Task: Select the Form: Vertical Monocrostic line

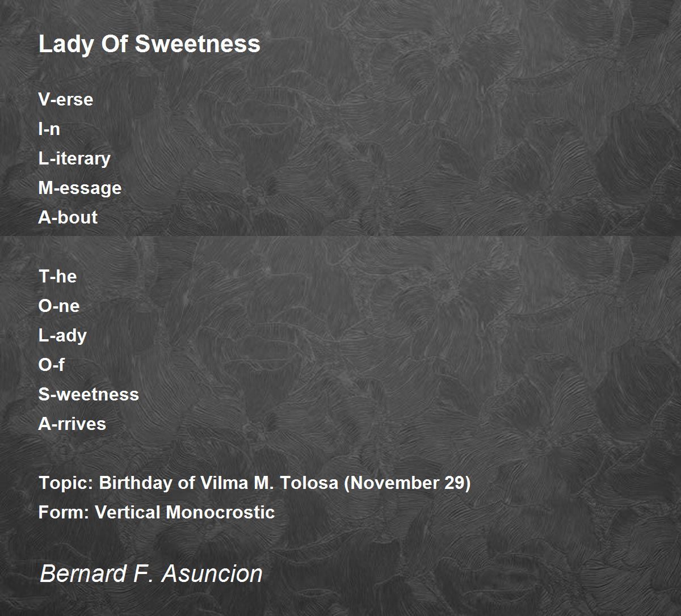Action: point(157,512)
